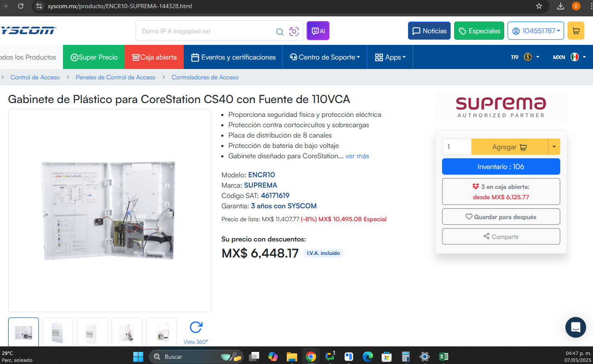Image resolution: width=593 pixels, height=364 pixels.
Task: Expand the Agregar split-button arrow
Action: click(x=554, y=147)
